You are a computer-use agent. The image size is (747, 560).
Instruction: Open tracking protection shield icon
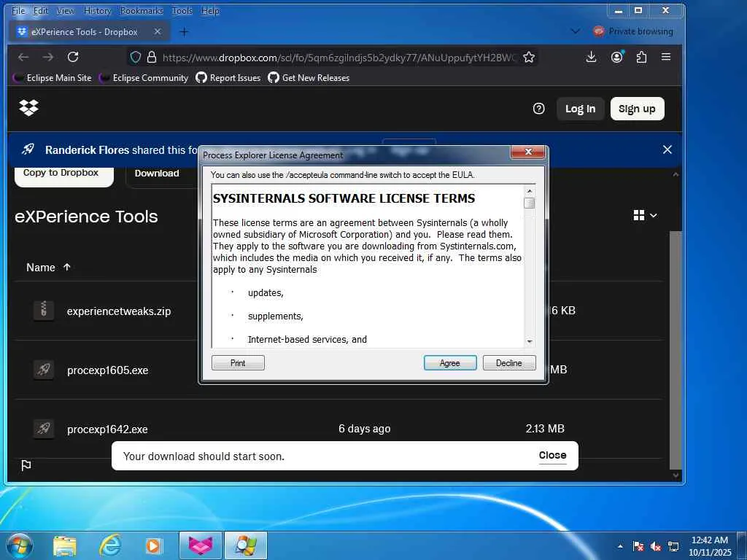click(136, 58)
